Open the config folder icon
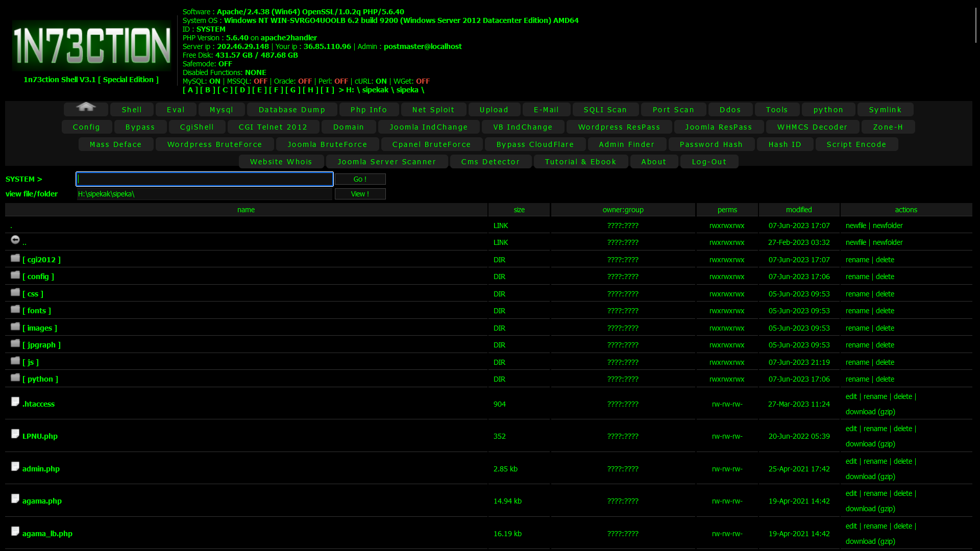This screenshot has width=980, height=551. [15, 275]
